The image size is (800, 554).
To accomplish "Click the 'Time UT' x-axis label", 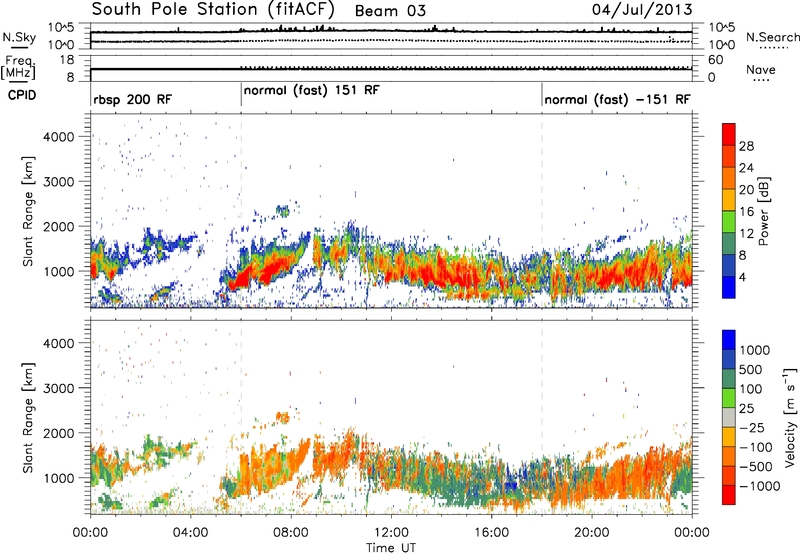I will click(x=391, y=548).
